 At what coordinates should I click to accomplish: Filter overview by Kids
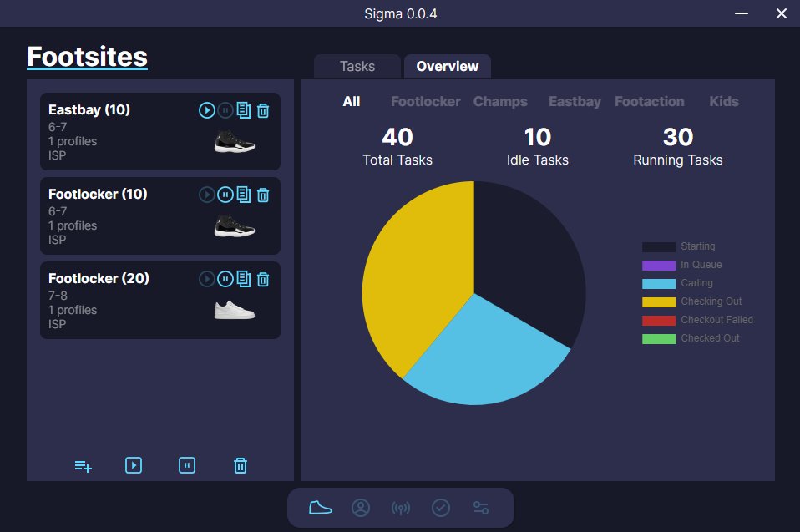pyautogui.click(x=723, y=102)
